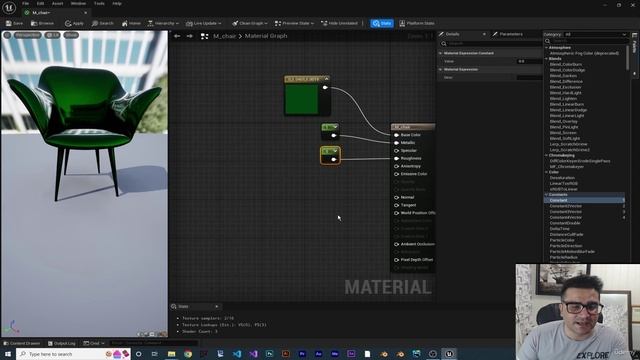Close the M_chair tab

86,13
